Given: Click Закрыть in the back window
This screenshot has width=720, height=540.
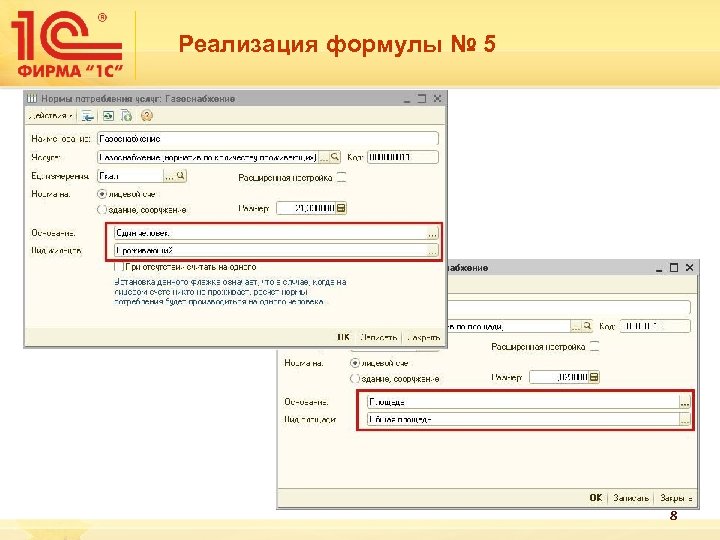Looking at the screenshot, I should click(x=676, y=498).
